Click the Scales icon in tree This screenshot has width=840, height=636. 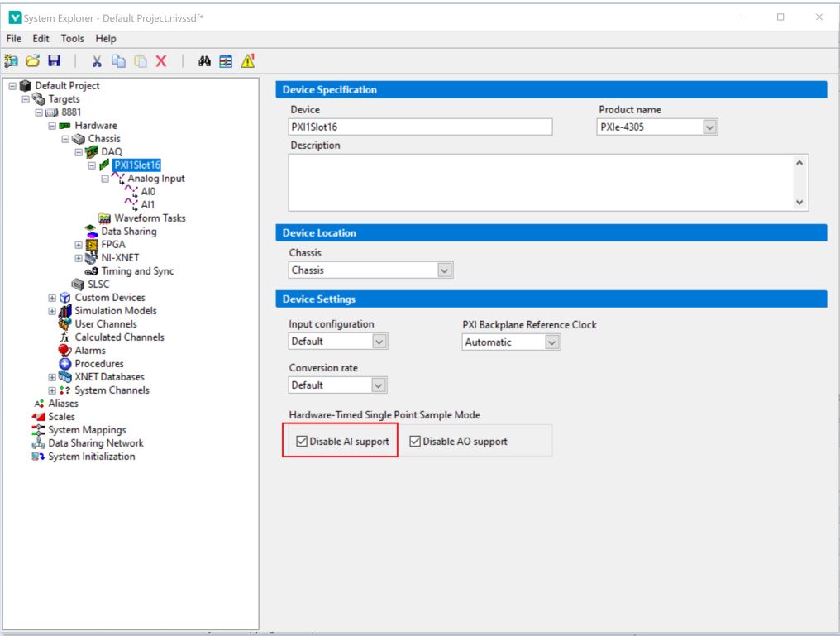click(39, 417)
